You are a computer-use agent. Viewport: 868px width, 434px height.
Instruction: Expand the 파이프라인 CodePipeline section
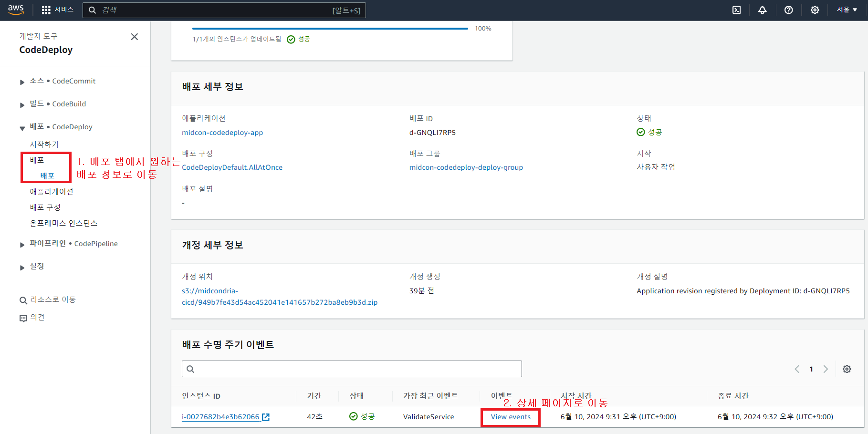(22, 245)
